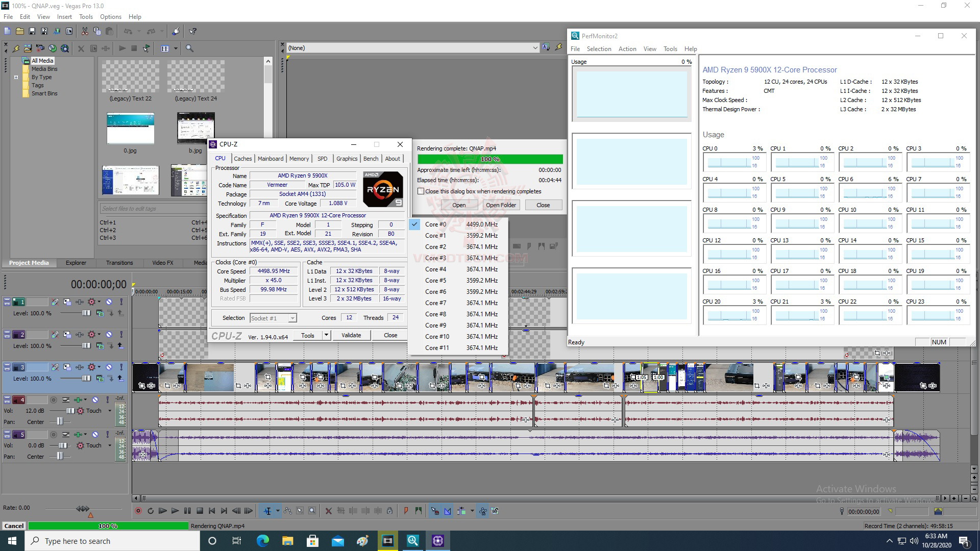Open the Selection menu in PerfMonitor2
Image resolution: width=980 pixels, height=551 pixels.
click(599, 49)
